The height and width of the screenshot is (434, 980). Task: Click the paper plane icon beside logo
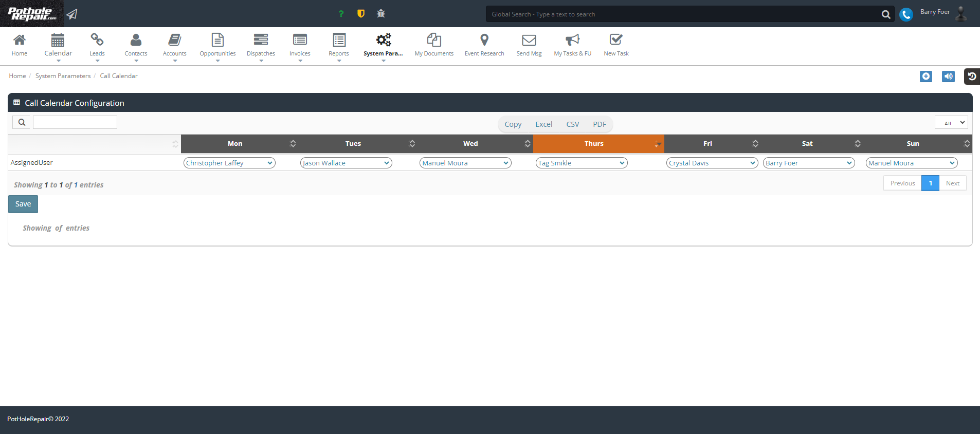click(72, 14)
